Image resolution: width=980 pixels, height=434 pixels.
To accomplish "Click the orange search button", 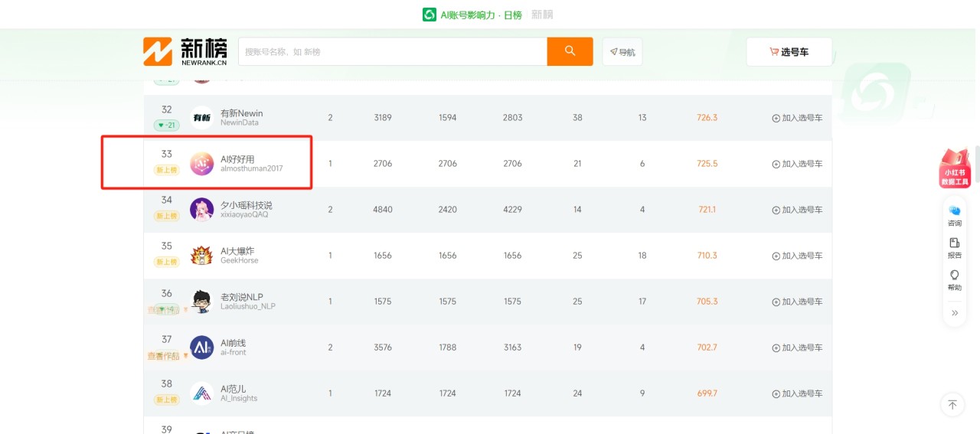I will (570, 51).
